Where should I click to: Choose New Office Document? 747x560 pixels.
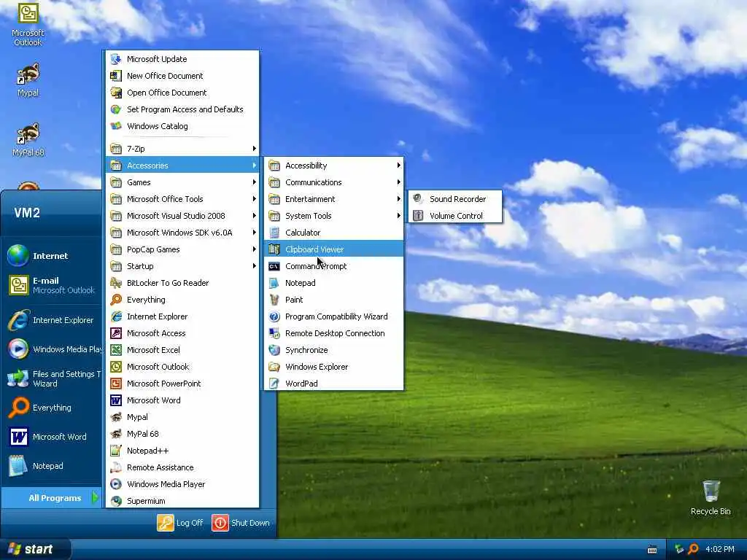tap(183, 76)
